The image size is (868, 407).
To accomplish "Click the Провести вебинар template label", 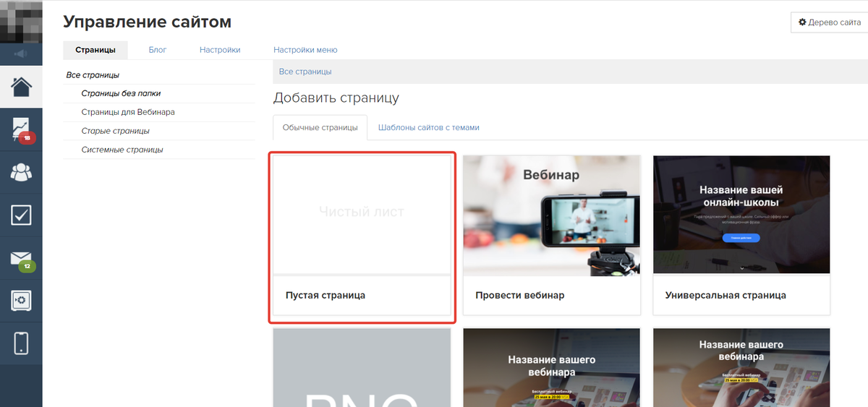I will pyautogui.click(x=520, y=295).
